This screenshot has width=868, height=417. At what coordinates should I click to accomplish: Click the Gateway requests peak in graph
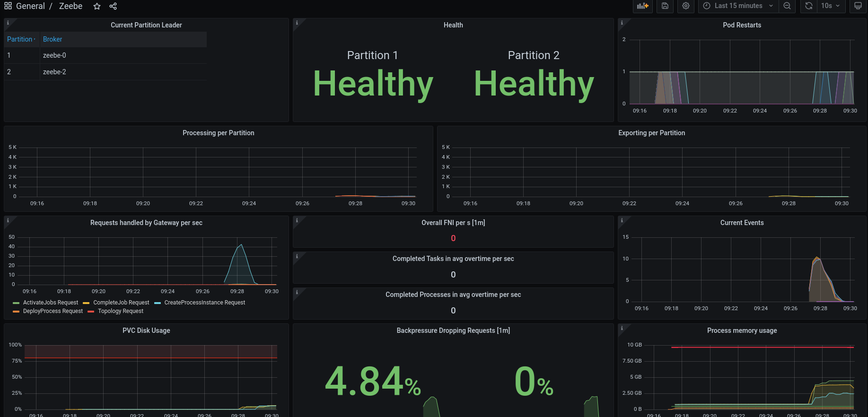[242, 245]
